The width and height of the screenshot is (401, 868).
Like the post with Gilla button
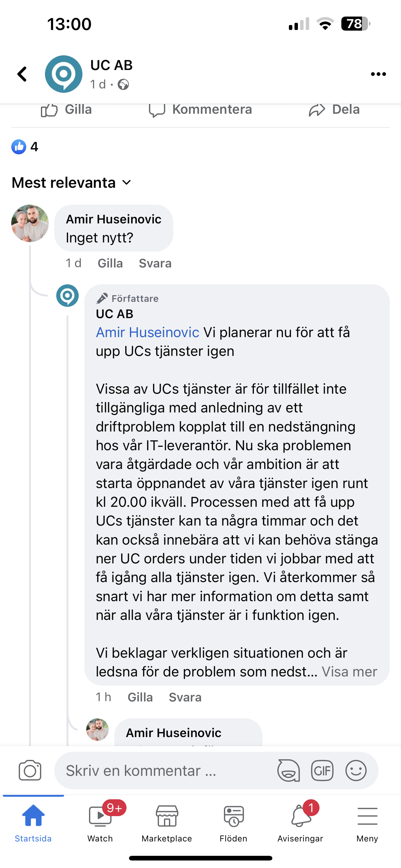pos(67,110)
